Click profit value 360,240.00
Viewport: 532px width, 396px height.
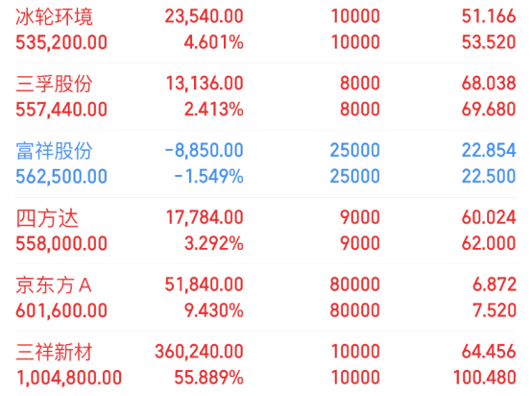pos(199,352)
